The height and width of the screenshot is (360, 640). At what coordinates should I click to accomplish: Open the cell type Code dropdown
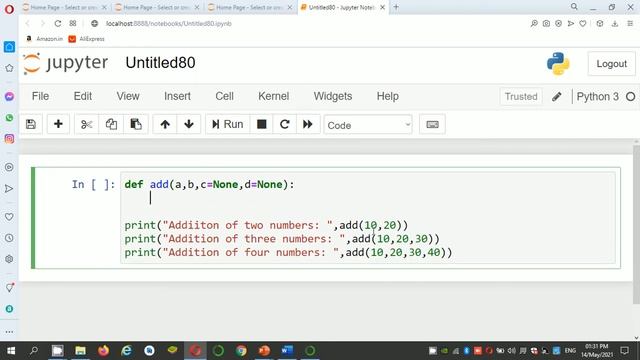click(x=368, y=125)
